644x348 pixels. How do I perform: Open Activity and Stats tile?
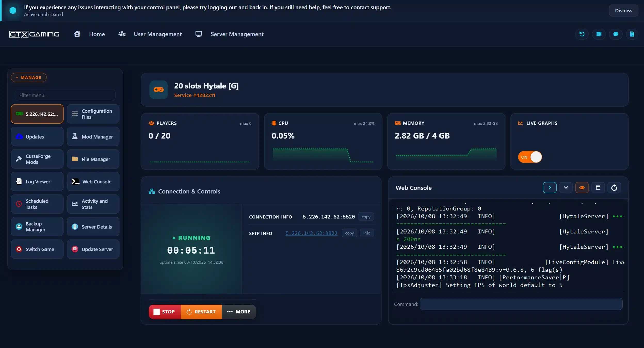point(93,204)
